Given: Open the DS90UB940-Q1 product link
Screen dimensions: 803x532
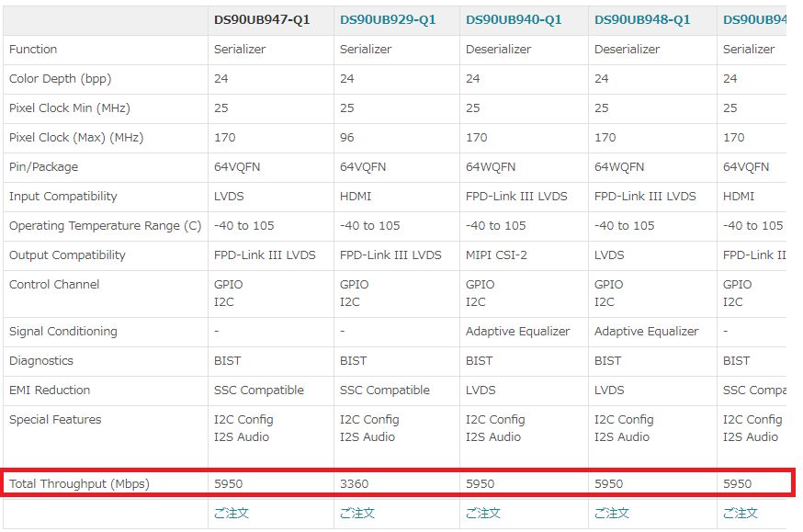Looking at the screenshot, I should (514, 20).
